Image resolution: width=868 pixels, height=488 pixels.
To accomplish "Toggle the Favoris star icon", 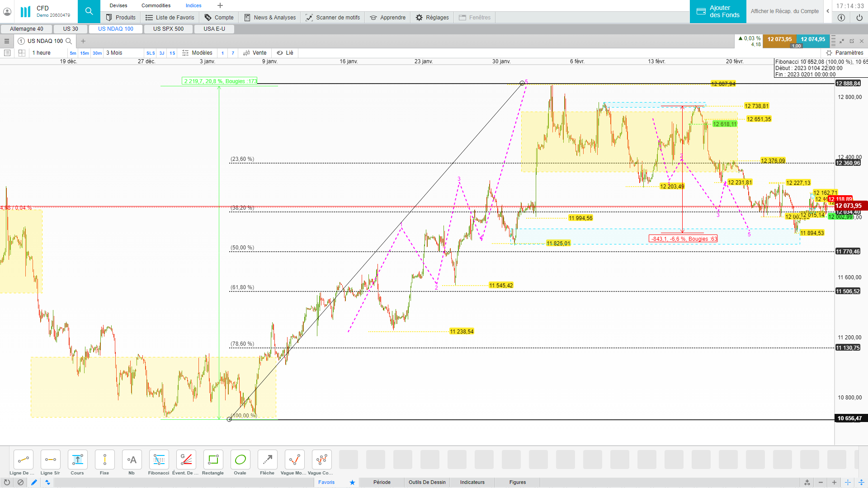I will click(x=352, y=482).
